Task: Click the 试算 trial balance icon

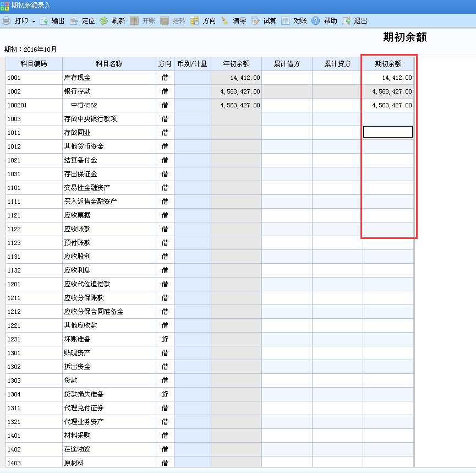Action: pyautogui.click(x=255, y=21)
